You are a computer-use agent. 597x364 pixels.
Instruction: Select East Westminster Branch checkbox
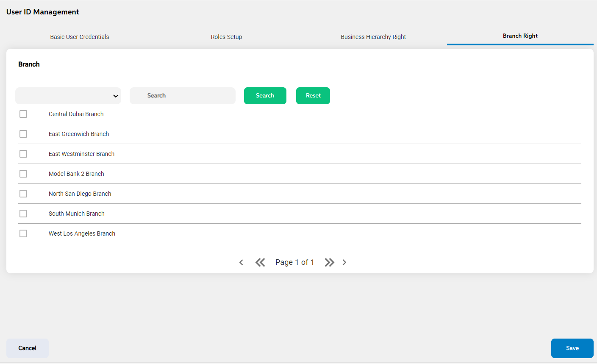point(23,154)
